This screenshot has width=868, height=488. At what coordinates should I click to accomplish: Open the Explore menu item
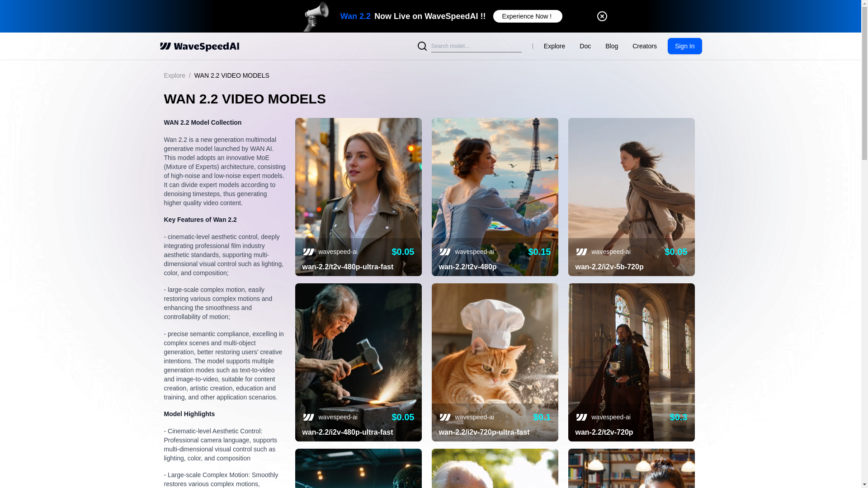pos(554,46)
